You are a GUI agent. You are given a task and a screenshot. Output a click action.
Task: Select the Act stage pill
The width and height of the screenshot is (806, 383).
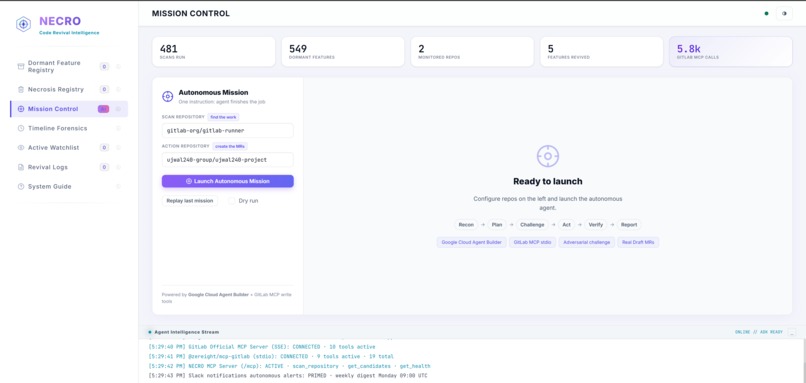pyautogui.click(x=566, y=225)
